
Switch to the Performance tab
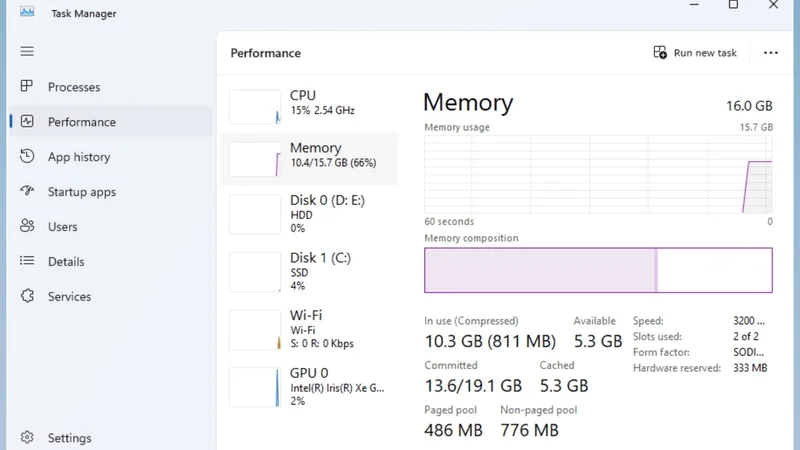[111, 121]
